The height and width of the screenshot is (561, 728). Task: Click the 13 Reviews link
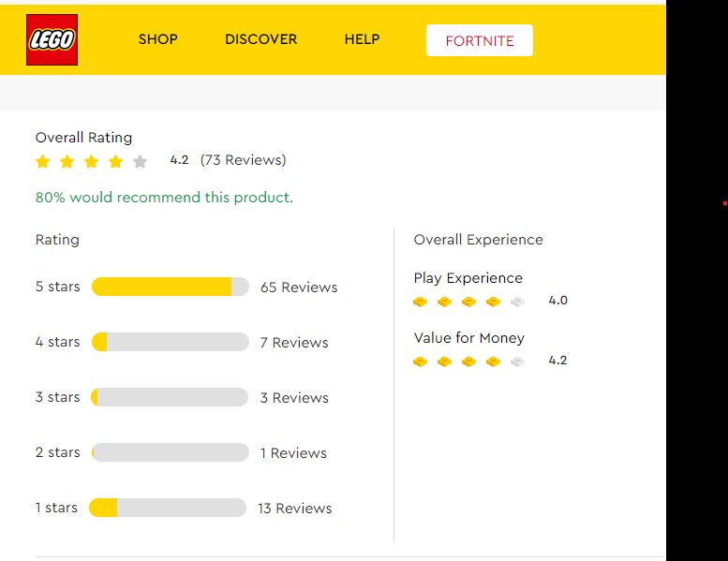[x=294, y=509]
